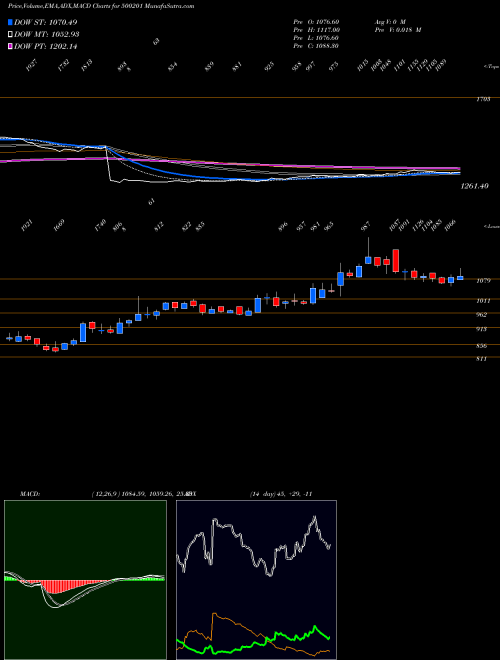Click inside the dark blue ADX panel
This screenshot has width=500, height=660.
click(x=256, y=580)
